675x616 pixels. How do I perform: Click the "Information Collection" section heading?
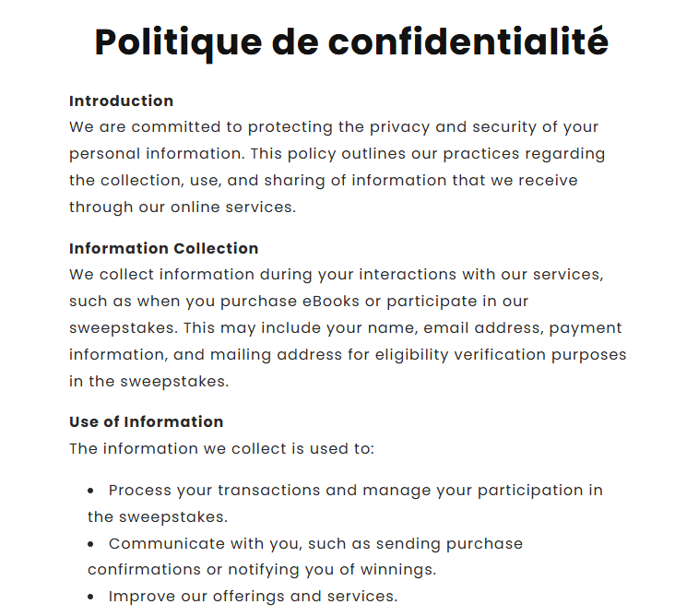[163, 248]
